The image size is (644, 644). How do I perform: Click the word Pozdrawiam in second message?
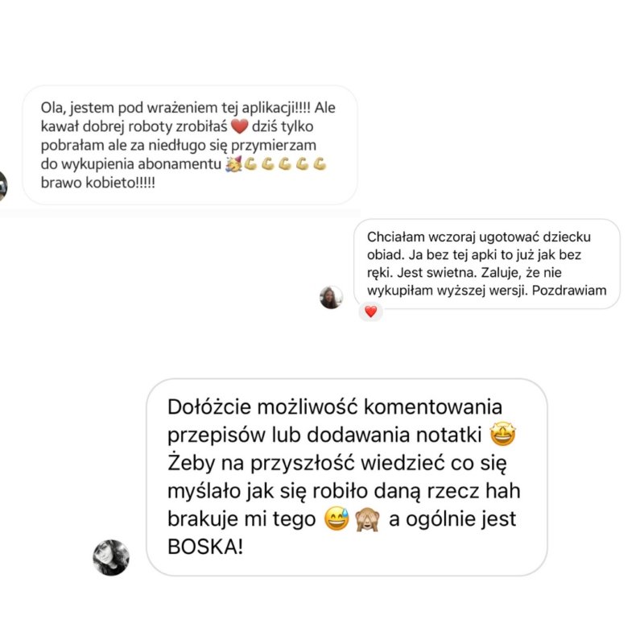coord(569,291)
